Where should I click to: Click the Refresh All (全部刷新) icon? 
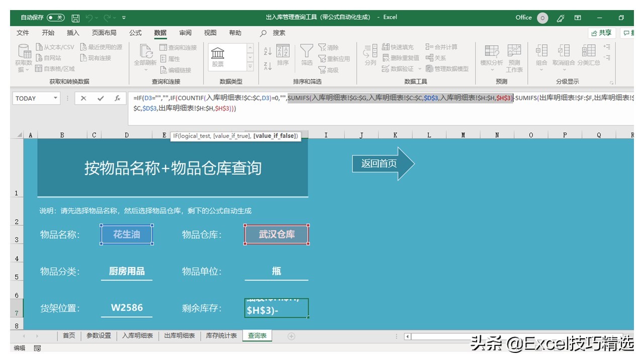click(146, 52)
